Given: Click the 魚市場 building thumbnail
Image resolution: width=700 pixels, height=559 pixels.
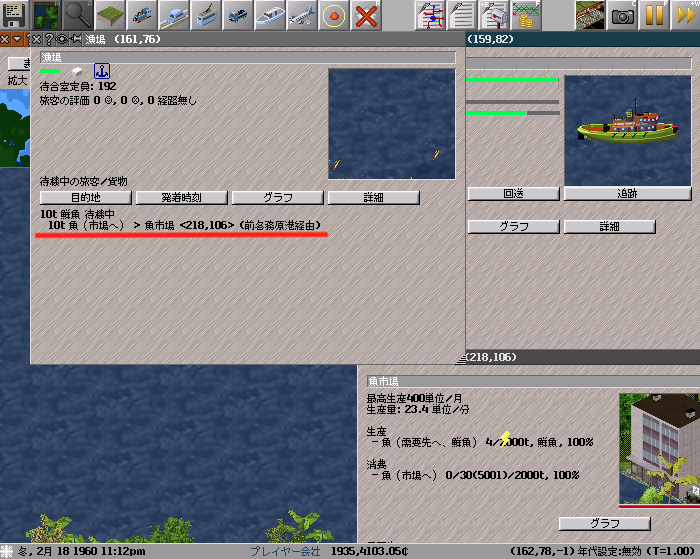Looking at the screenshot, I should click(x=659, y=449).
